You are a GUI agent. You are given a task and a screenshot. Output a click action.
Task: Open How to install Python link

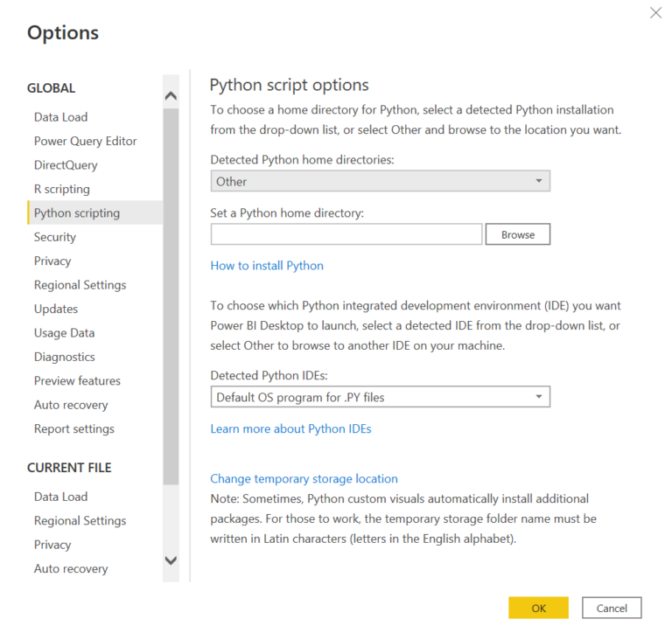pos(267,266)
